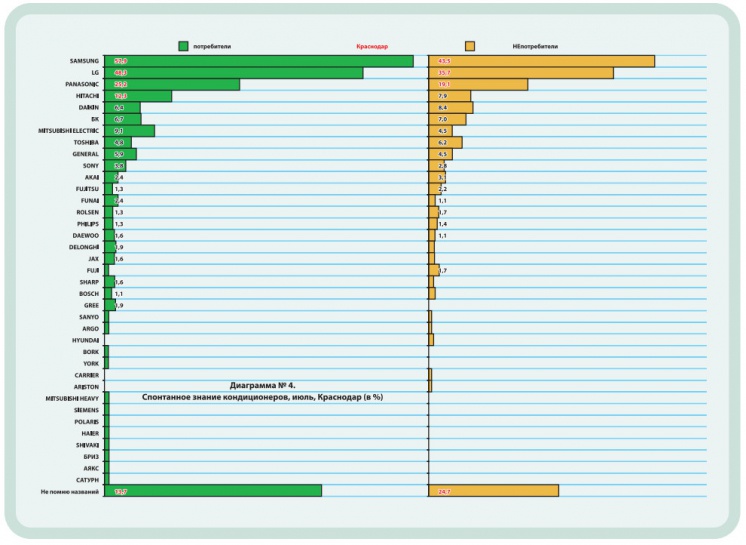Click the PHILIPS brand label

[86, 224]
